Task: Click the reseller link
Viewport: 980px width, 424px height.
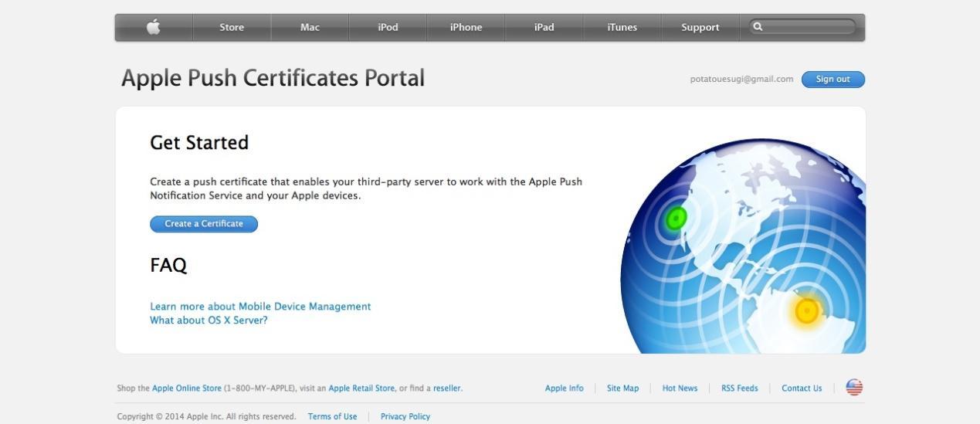Action: [x=446, y=388]
